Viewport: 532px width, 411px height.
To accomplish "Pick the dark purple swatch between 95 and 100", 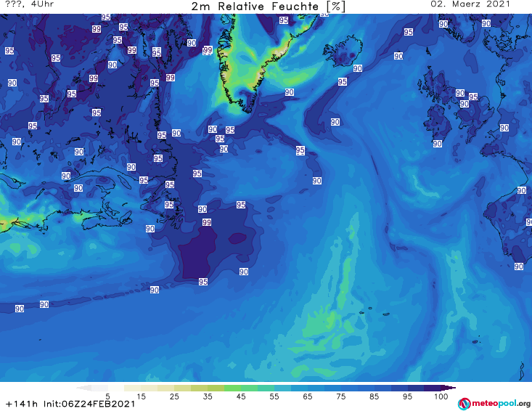I will pos(433,388).
